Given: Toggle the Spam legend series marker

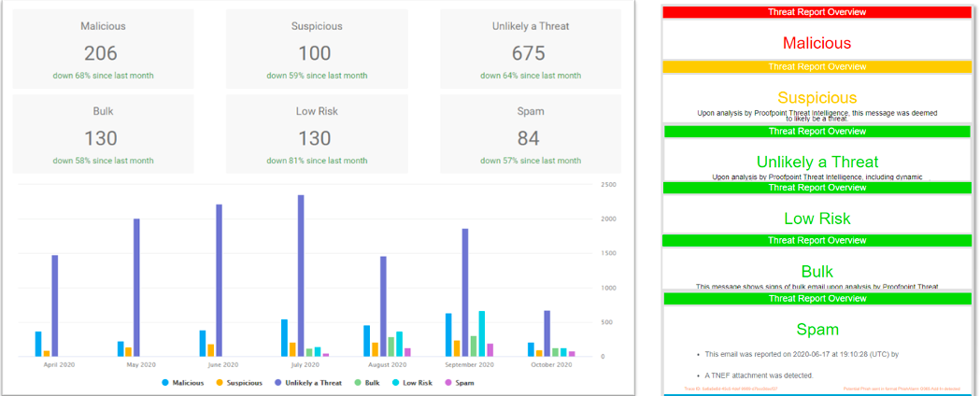Looking at the screenshot, I should coord(449,382).
